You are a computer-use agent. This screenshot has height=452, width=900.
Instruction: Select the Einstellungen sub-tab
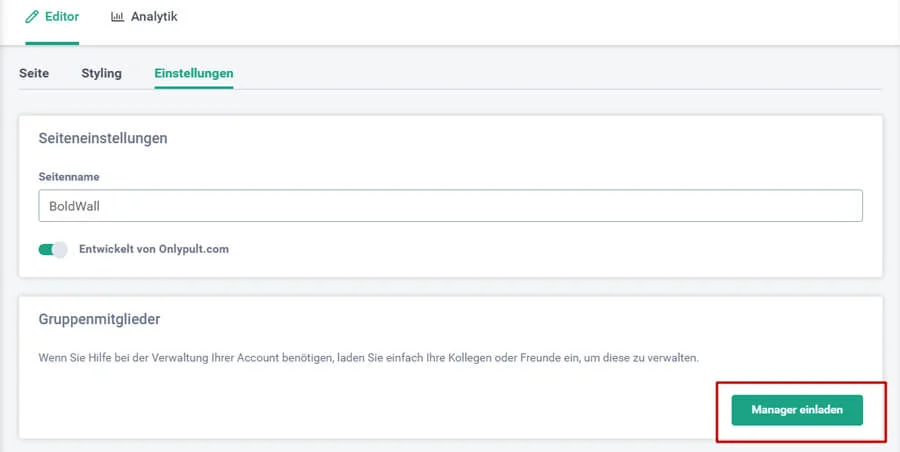point(193,73)
